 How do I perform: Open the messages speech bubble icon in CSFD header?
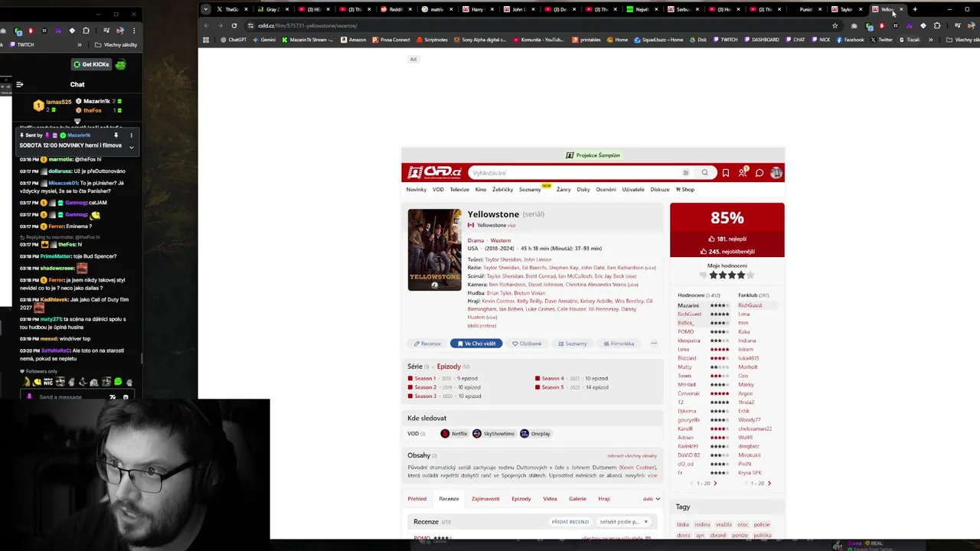coord(759,173)
